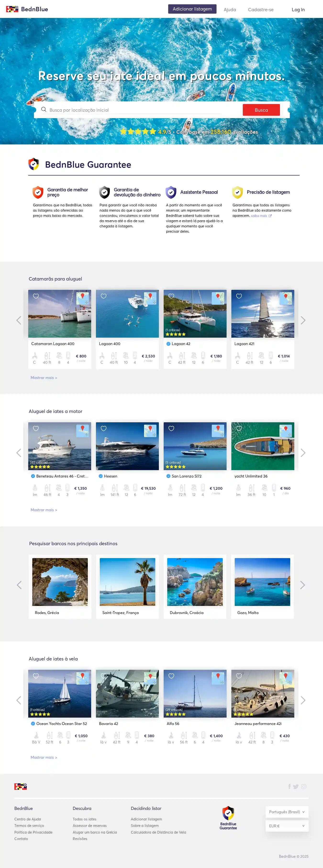Toggle favorite heart on San Lorenzo Sl72
Viewport: 323px width, 868px height.
pos(171,428)
